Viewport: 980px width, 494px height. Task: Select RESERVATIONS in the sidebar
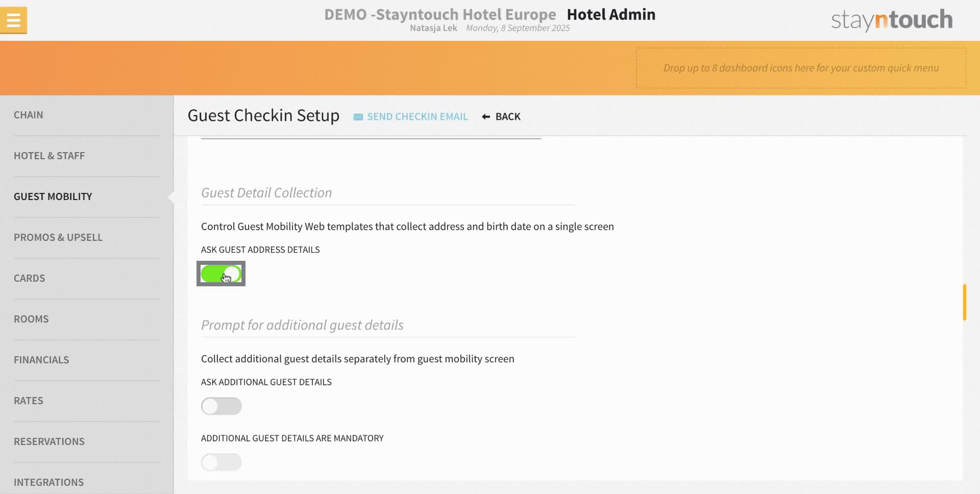[x=49, y=441]
